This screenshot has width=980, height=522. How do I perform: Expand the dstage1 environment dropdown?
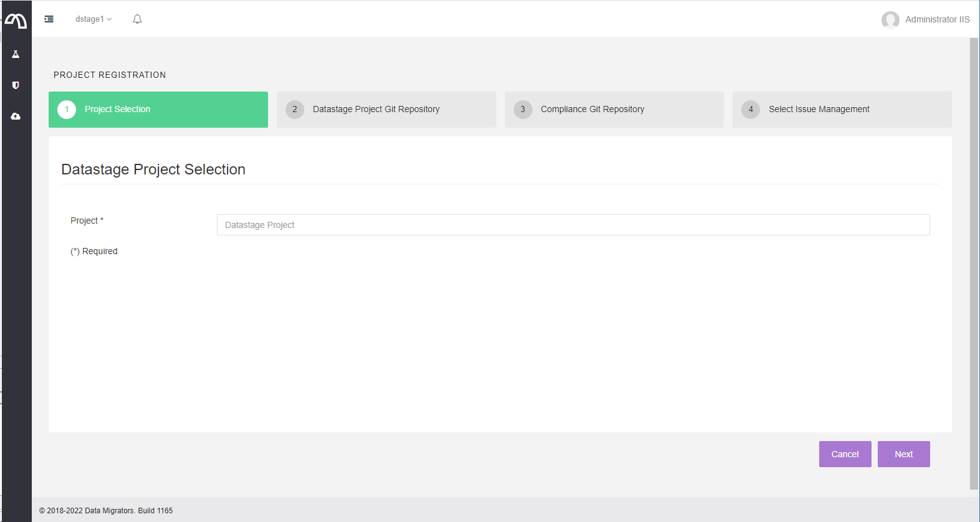click(x=94, y=19)
